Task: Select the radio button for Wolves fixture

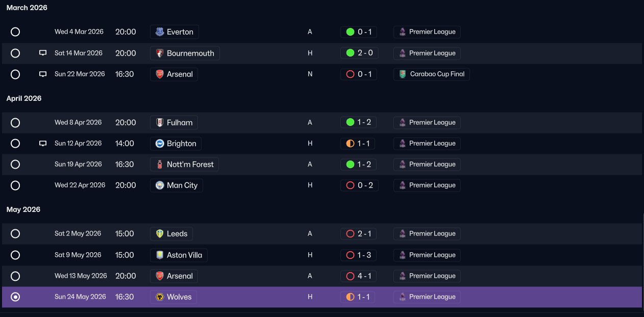Action: coord(15,297)
